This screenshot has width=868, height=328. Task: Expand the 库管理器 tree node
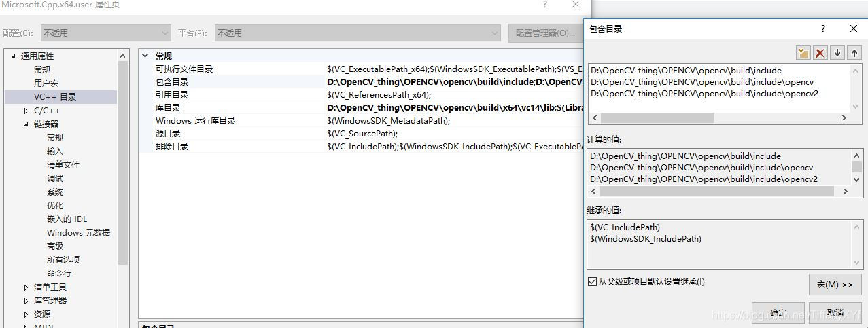tap(26, 301)
